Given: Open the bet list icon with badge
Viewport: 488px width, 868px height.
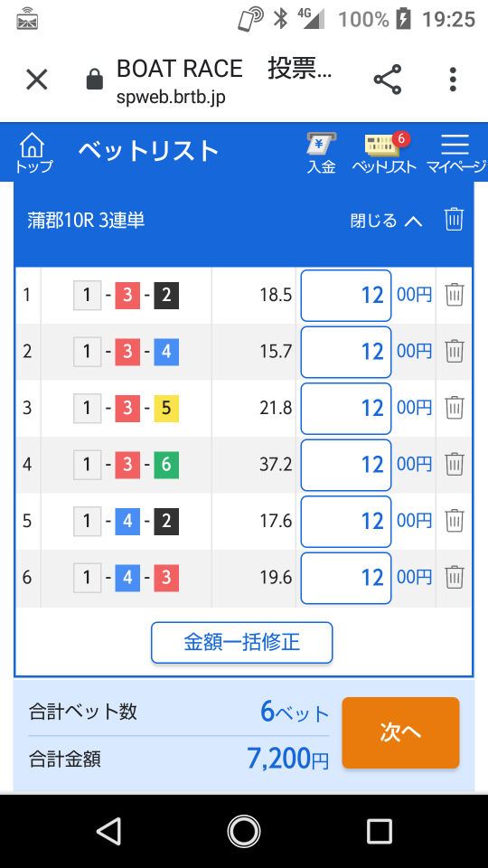Looking at the screenshot, I should coord(385,154).
